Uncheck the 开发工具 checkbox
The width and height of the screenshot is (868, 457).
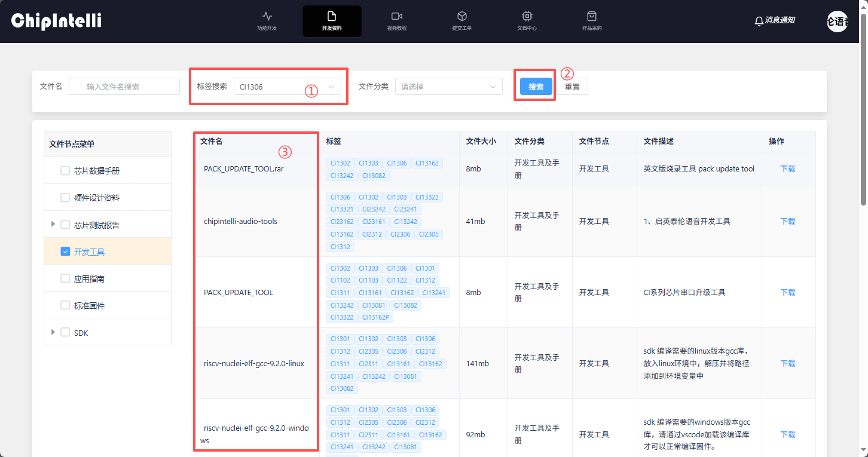coord(66,251)
